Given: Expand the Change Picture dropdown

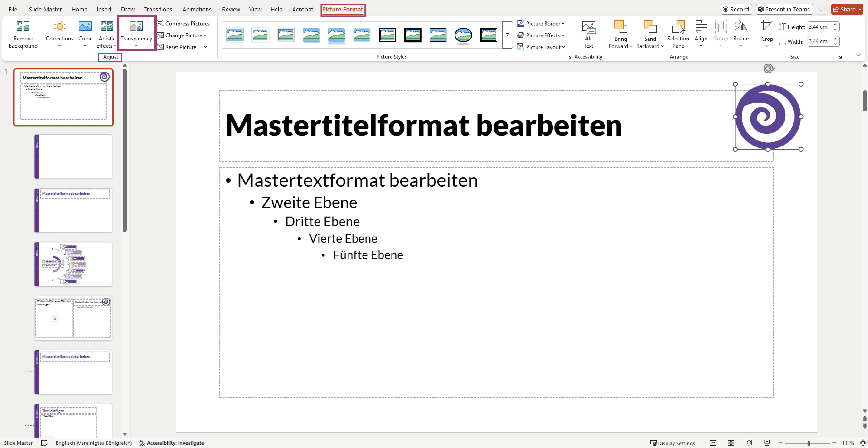Looking at the screenshot, I should [205, 35].
